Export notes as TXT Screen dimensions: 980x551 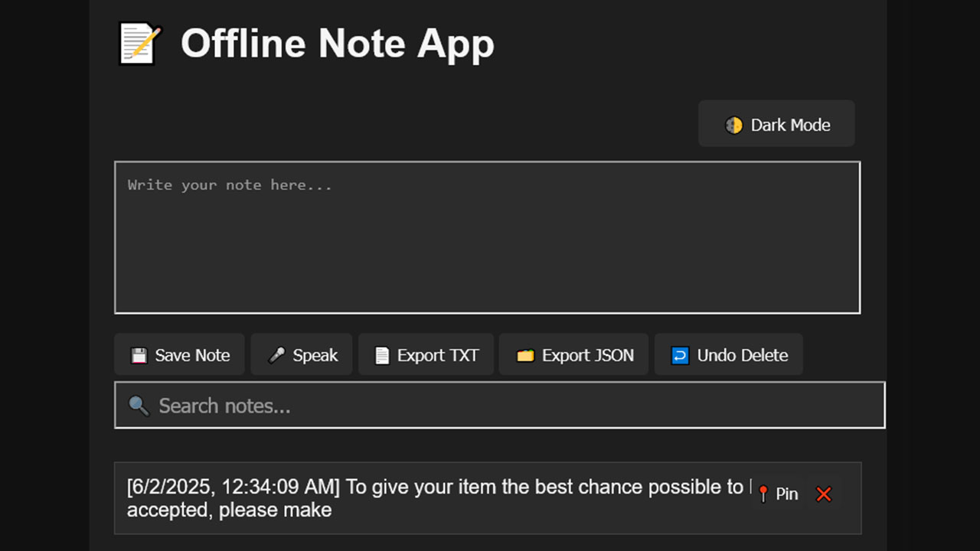[426, 354]
